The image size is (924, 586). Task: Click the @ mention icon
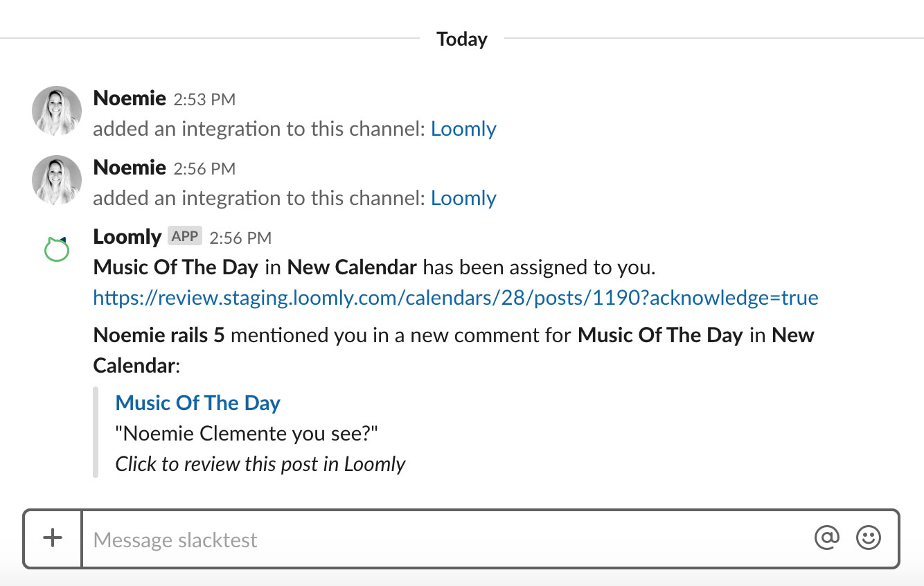pos(826,538)
